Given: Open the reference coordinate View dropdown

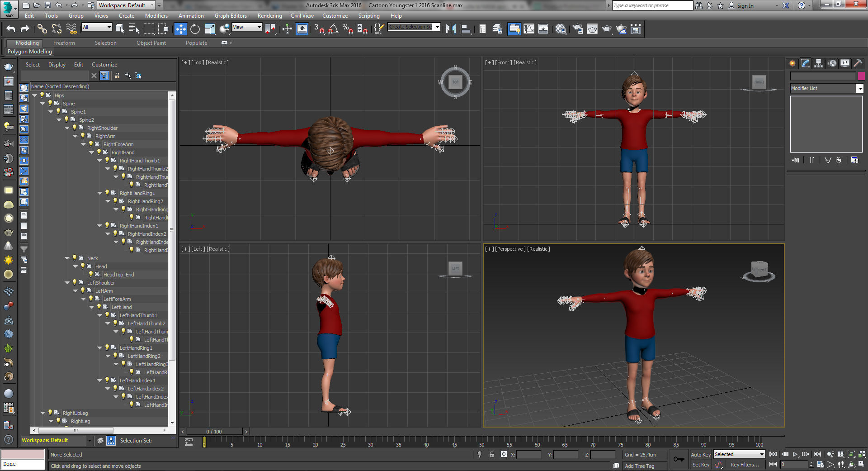Looking at the screenshot, I should pyautogui.click(x=247, y=27).
